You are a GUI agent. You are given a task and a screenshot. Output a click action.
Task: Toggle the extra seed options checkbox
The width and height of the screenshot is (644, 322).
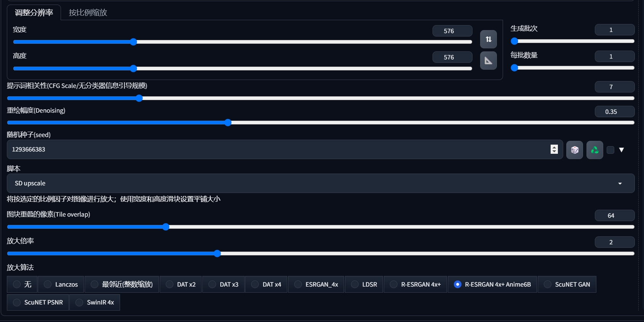click(610, 150)
